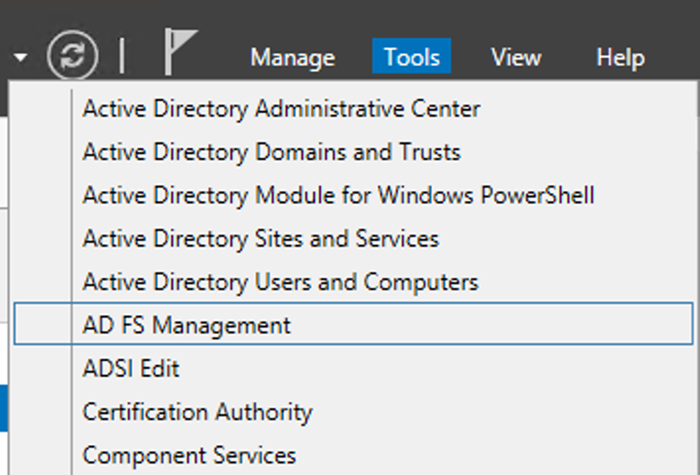Expand the dropdown arrow left of Refresh
The width and height of the screenshot is (700, 475).
click(x=21, y=58)
